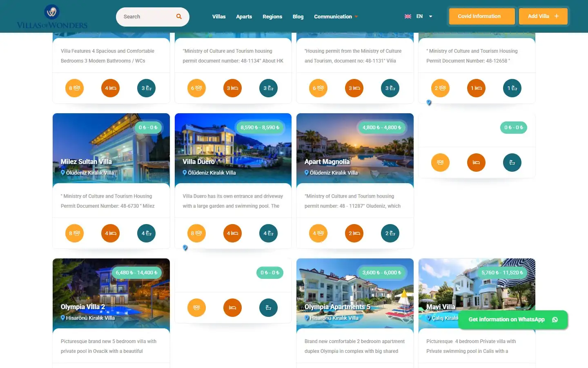Click 'Villa Duero has its own entrance' description
Image resolution: width=588 pixels, height=368 pixels.
pos(233,201)
